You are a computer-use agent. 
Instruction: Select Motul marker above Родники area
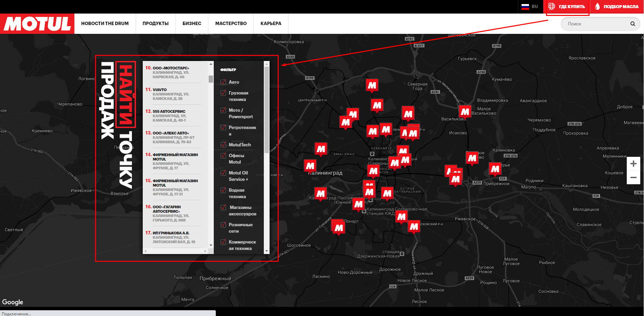[495, 169]
